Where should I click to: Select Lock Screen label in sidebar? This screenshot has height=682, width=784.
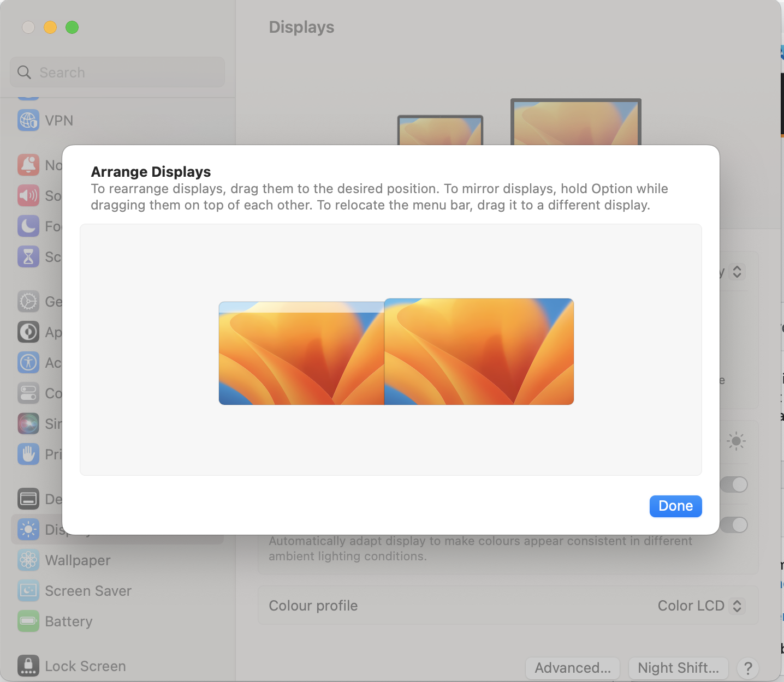click(x=85, y=666)
